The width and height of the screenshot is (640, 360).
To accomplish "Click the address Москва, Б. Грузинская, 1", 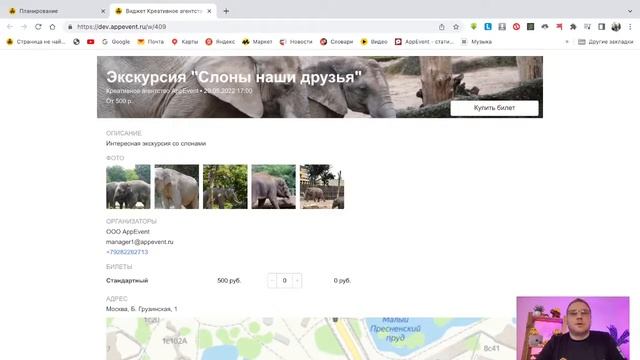I will (x=142, y=309).
